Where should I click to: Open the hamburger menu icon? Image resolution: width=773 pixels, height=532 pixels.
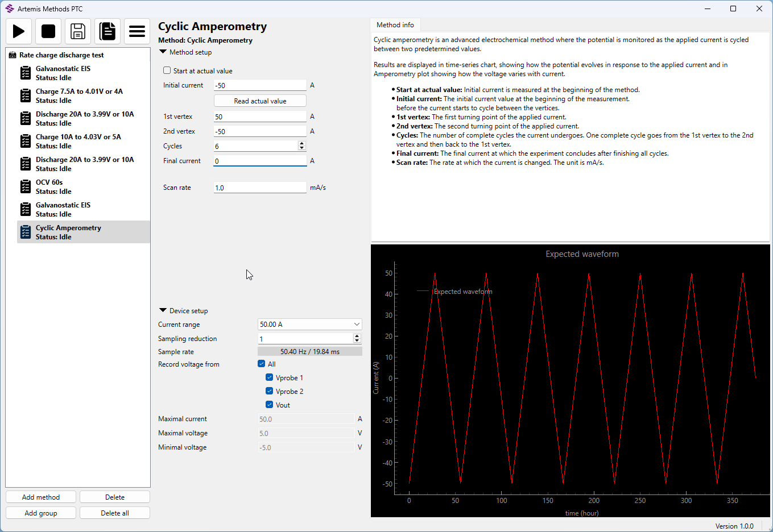pos(137,31)
